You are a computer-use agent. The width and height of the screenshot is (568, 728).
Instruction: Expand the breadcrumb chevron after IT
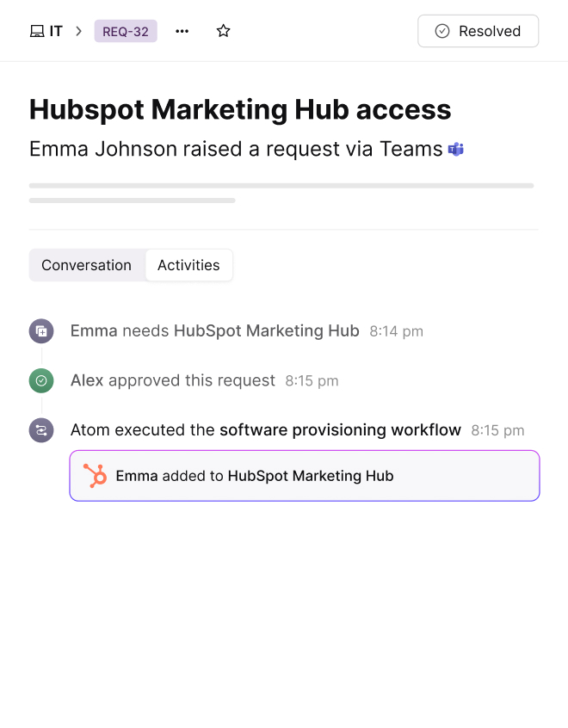pyautogui.click(x=77, y=31)
